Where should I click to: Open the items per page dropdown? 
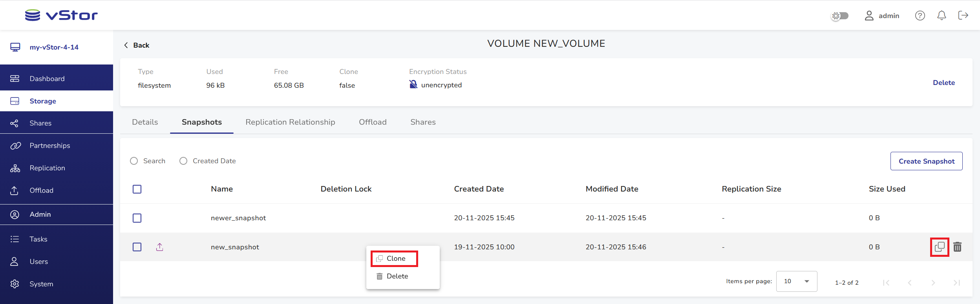pos(796,282)
